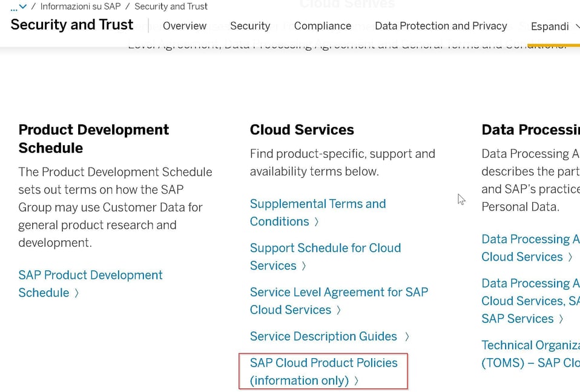Open the Support Schedule for Cloud Services link
The height and width of the screenshot is (392, 580).
point(325,248)
